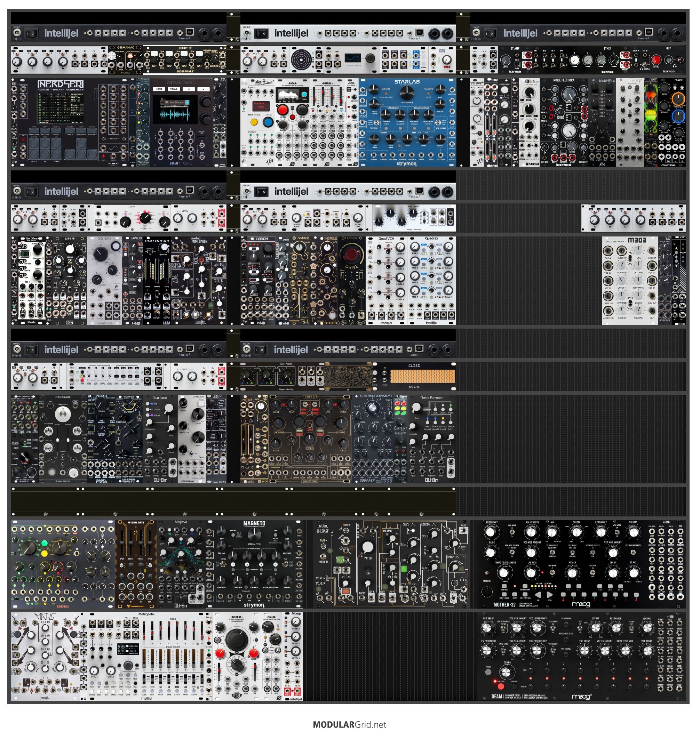700x732 pixels.
Task: Push the Mother-32 RUN / STOP (REC) button
Action: point(525,595)
